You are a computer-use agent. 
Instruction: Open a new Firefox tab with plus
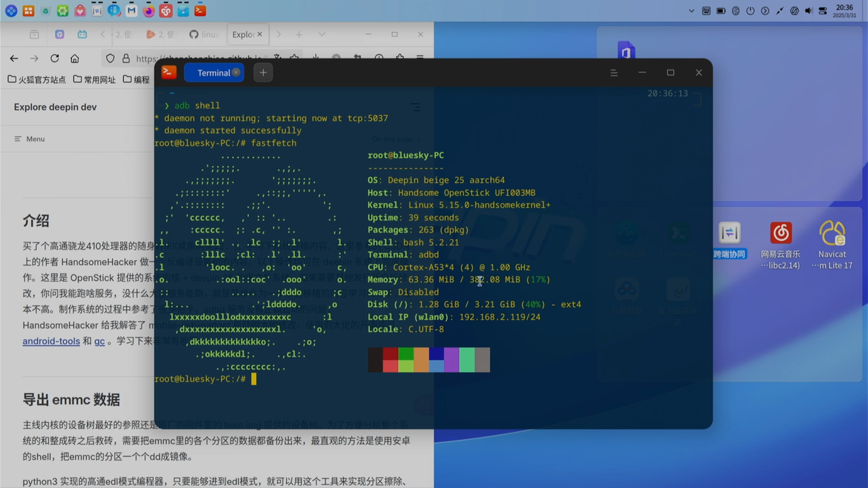point(299,34)
